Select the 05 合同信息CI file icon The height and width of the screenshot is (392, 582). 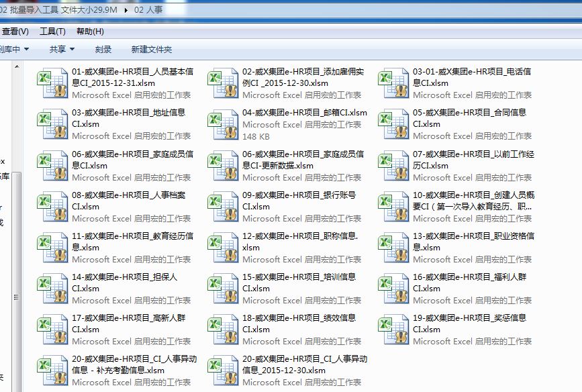point(393,124)
